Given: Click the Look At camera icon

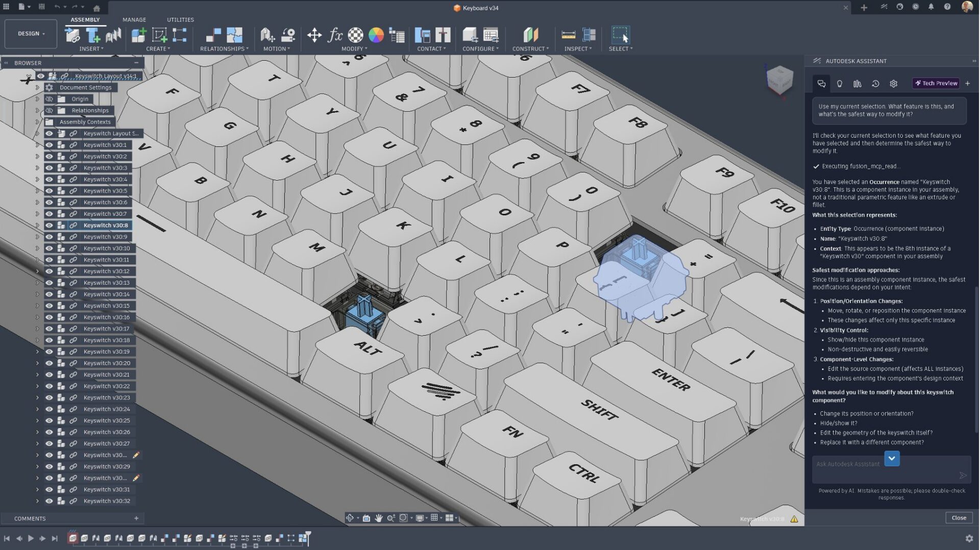Looking at the screenshot, I should pyautogui.click(x=366, y=518).
